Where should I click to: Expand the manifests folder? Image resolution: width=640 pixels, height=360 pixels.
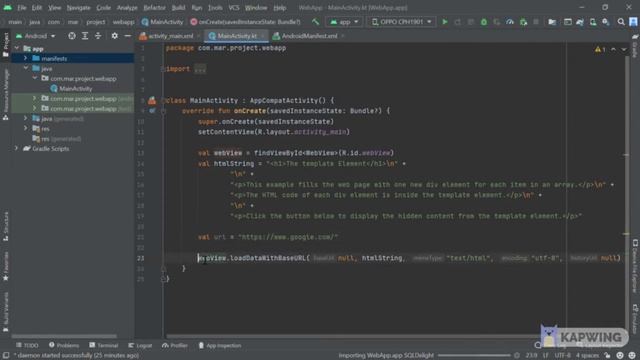(x=26, y=58)
